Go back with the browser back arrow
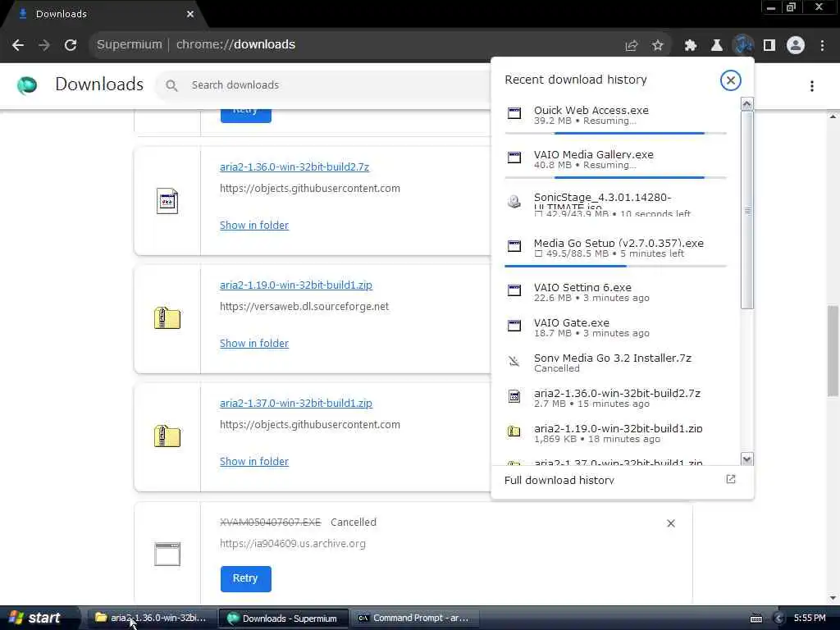Screen dimensions: 840x630 (x=18, y=45)
